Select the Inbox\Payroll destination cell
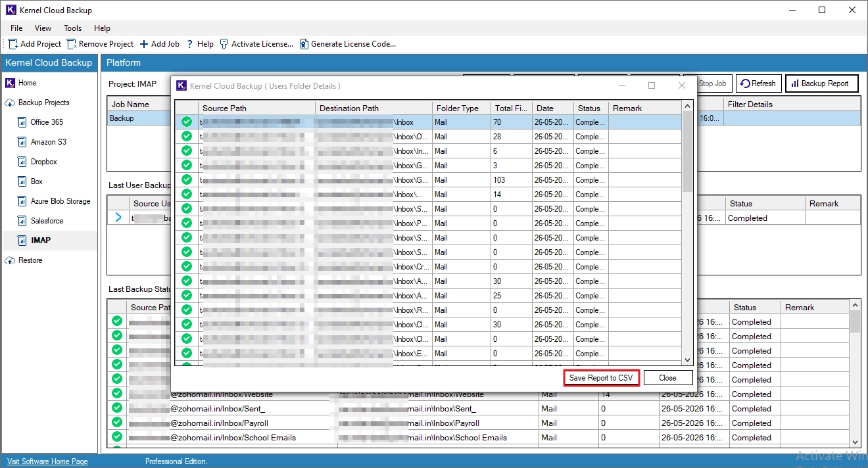This screenshot has height=468, width=868. point(438,423)
